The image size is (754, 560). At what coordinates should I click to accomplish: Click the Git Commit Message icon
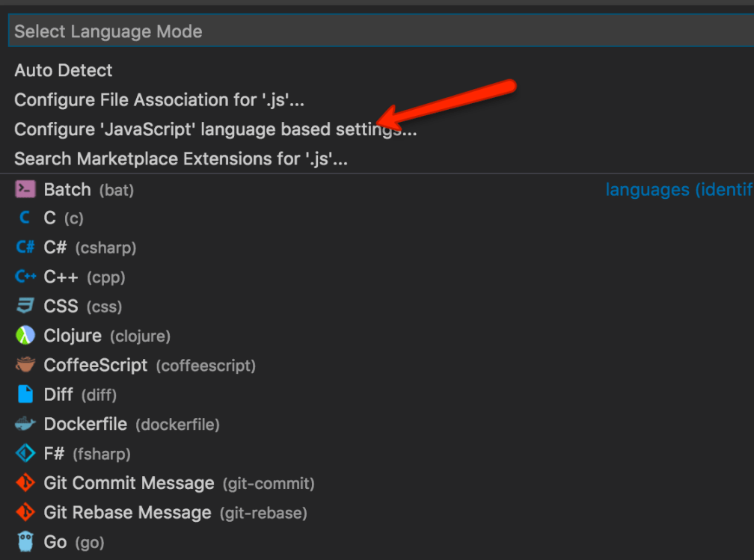pyautogui.click(x=25, y=484)
